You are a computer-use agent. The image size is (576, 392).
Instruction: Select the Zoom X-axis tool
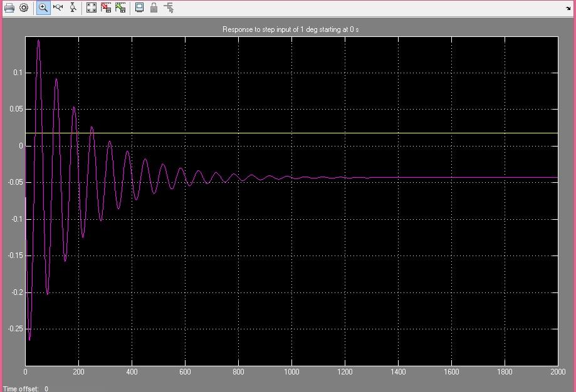pyautogui.click(x=58, y=8)
